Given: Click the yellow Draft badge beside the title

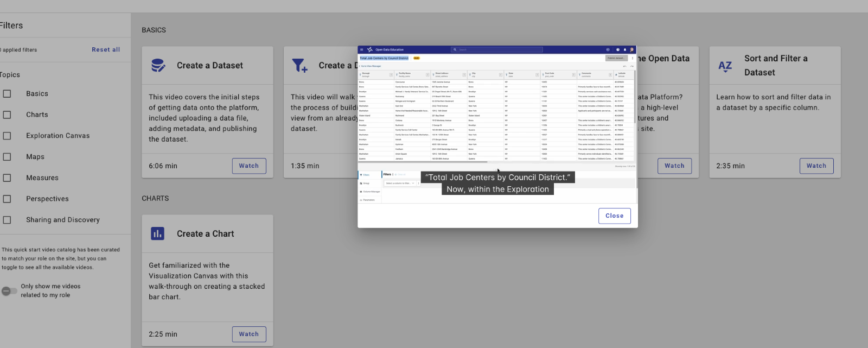Looking at the screenshot, I should [417, 58].
